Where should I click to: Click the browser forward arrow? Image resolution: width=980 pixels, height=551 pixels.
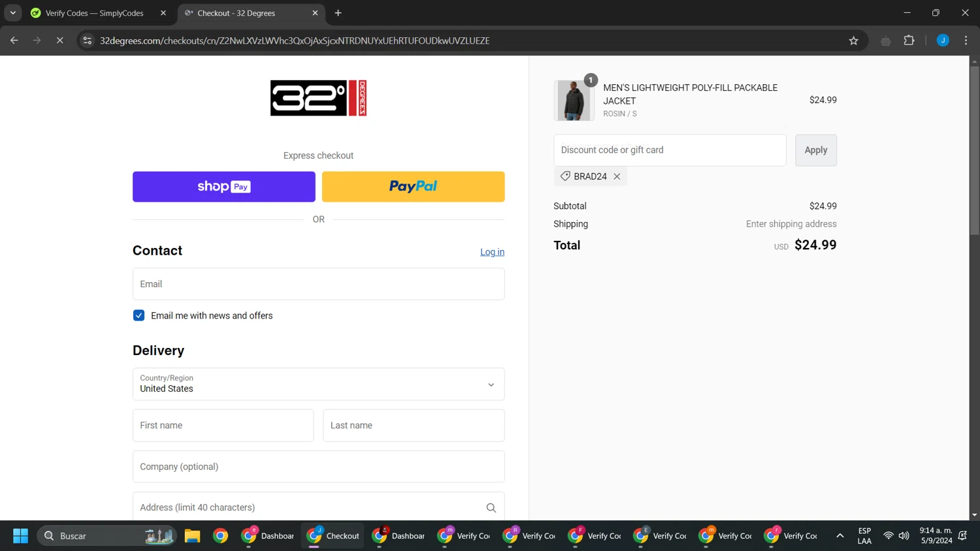coord(37,40)
